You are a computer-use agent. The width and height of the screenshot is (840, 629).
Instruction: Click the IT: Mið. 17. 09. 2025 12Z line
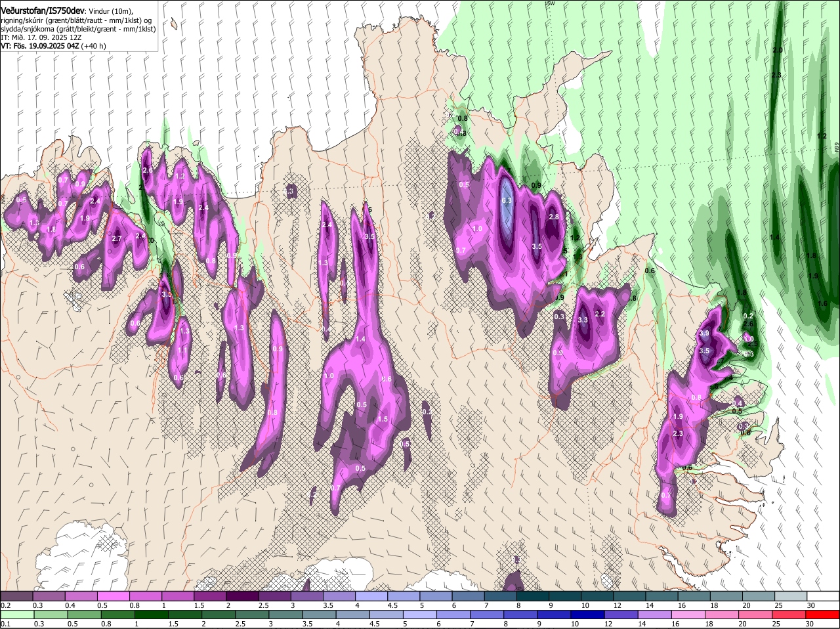41,37
